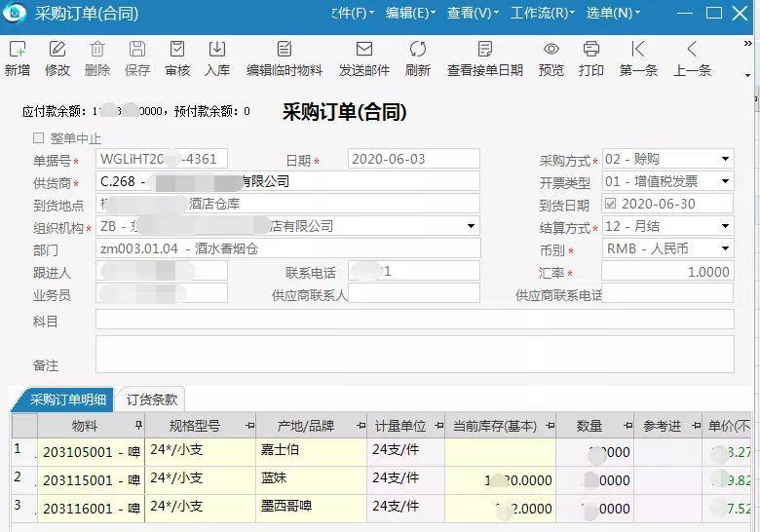The height and width of the screenshot is (532, 760).
Task: Open 预览 preview eye icon
Action: click(551, 49)
